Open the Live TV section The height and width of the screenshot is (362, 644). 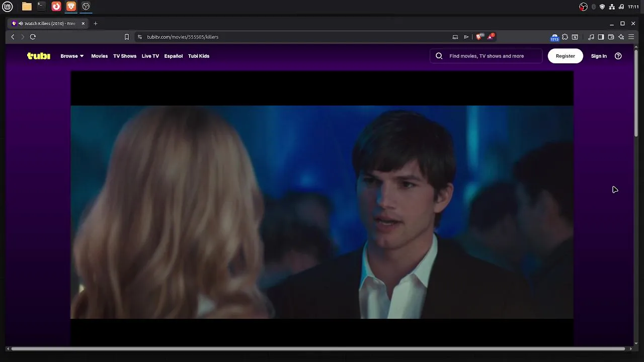150,56
